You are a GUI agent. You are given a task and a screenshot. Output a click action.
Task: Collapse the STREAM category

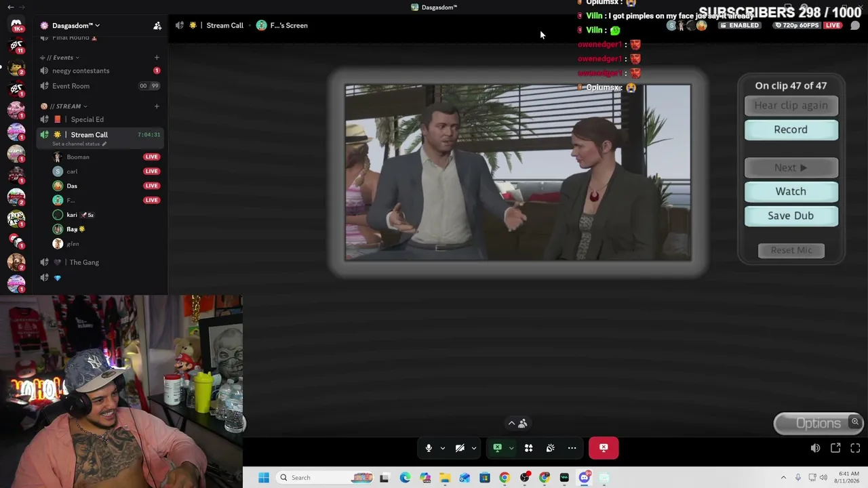click(64, 106)
